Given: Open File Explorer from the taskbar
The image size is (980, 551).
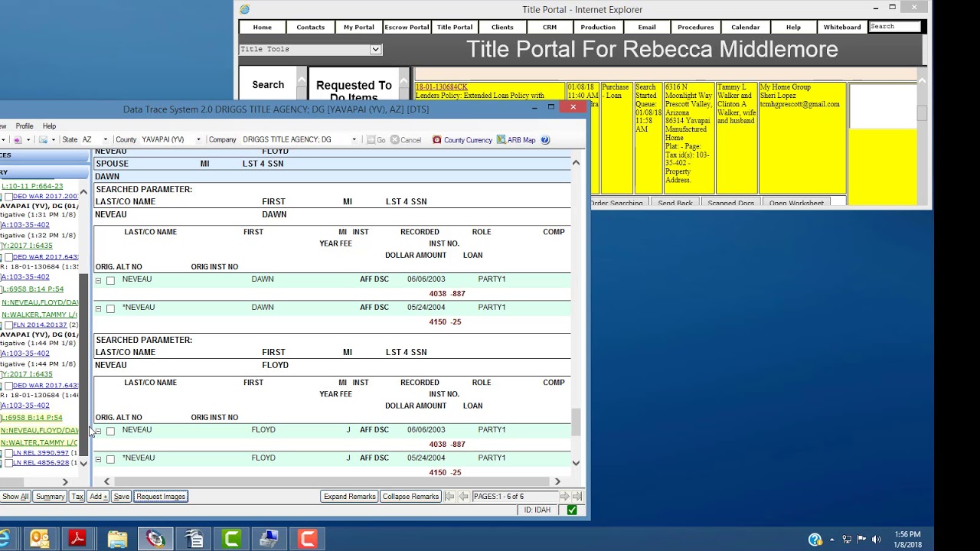Looking at the screenshot, I should [117, 539].
